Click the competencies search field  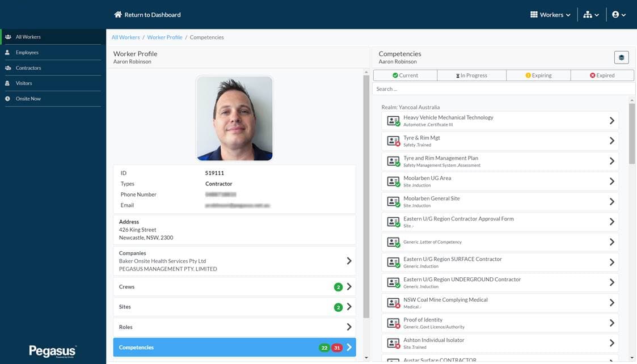pyautogui.click(x=499, y=88)
